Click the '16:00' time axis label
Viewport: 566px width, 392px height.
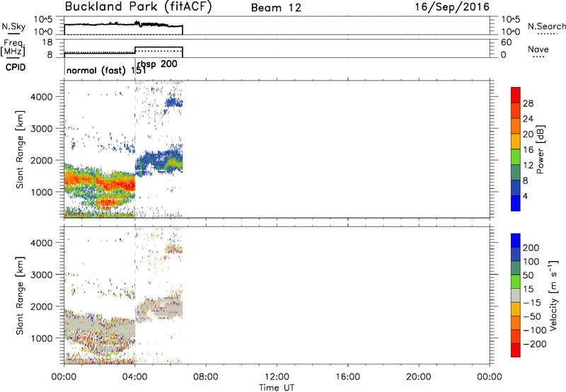[x=347, y=377]
